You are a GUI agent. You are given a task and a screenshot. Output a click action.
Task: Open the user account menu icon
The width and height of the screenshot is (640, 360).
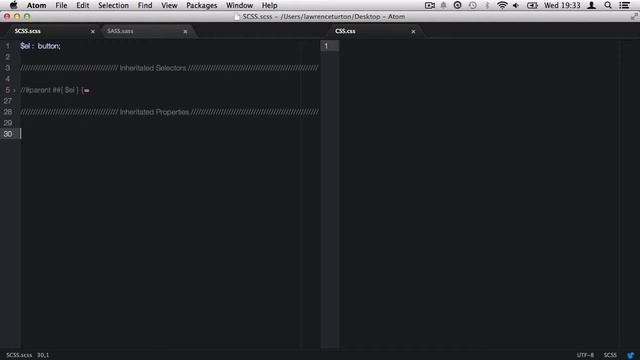point(591,5)
